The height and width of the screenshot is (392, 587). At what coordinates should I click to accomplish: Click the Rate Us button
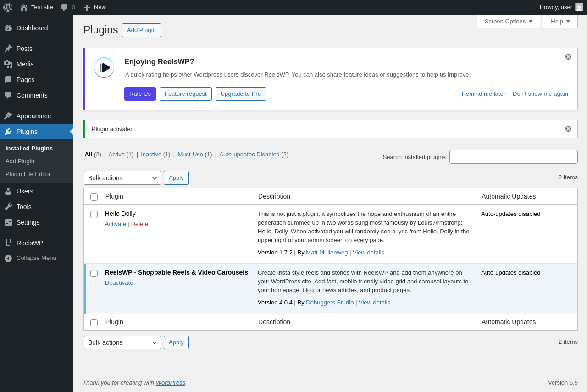pyautogui.click(x=140, y=94)
